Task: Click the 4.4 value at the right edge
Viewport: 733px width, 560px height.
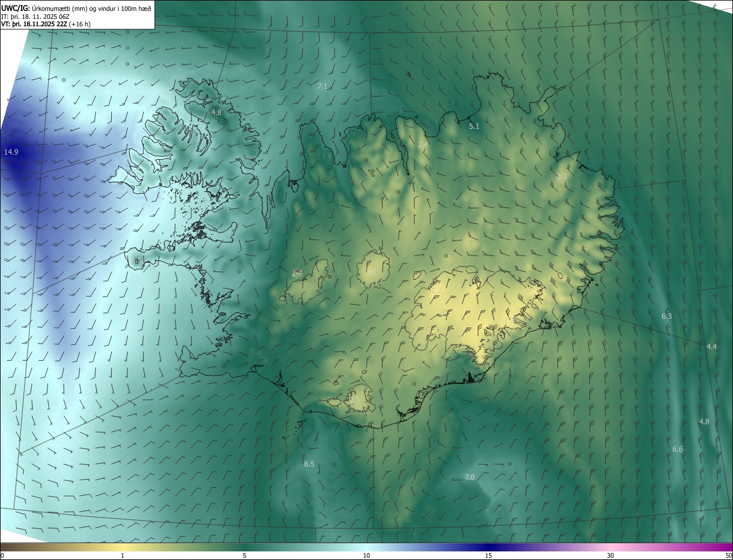Action: pos(712,346)
